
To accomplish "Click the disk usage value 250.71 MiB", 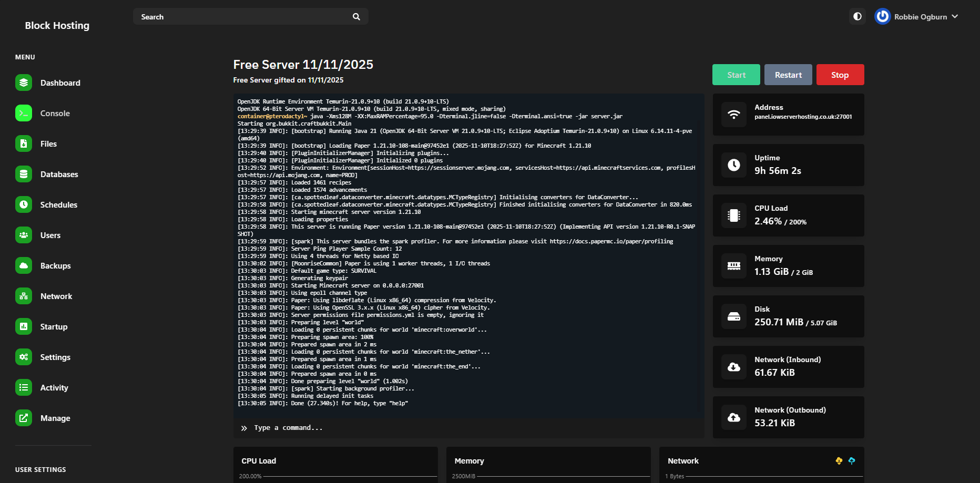I will pos(779,322).
